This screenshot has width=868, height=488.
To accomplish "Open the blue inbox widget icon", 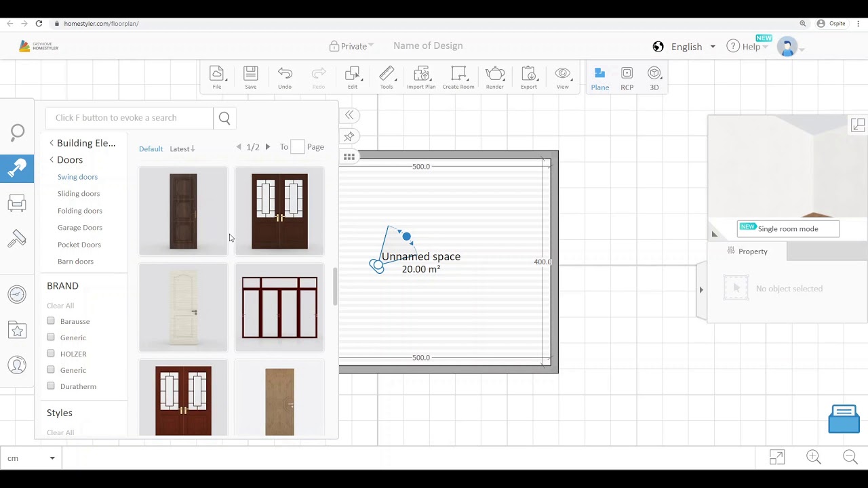I will 844,419.
